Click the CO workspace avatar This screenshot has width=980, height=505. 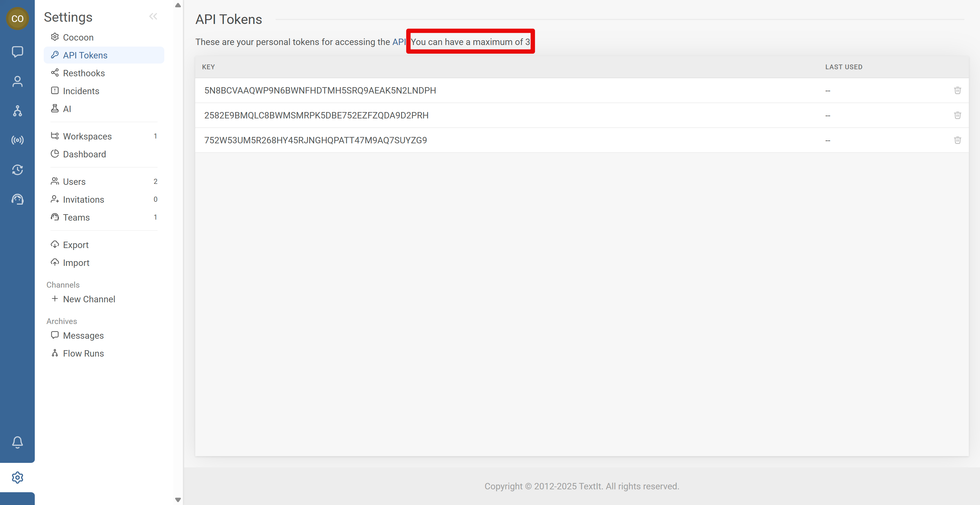click(x=17, y=18)
